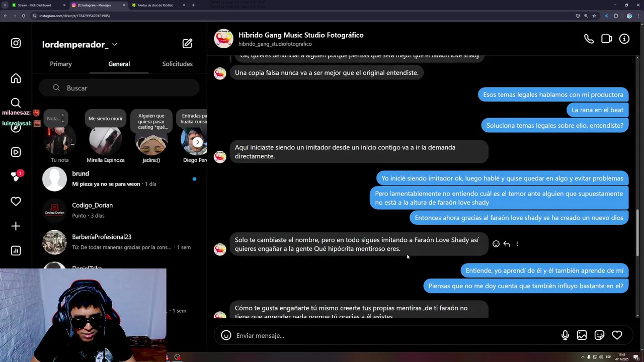
Task: Go to Instagram Home feed icon
Action: [x=16, y=78]
